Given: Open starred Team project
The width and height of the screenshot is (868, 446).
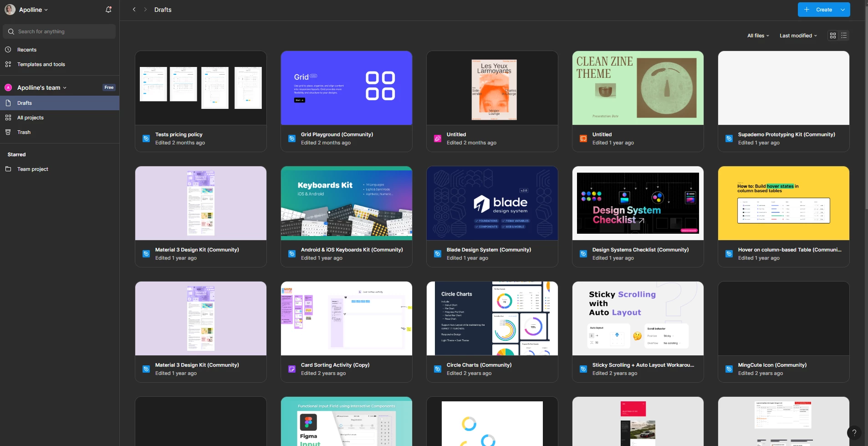Looking at the screenshot, I should [60, 169].
